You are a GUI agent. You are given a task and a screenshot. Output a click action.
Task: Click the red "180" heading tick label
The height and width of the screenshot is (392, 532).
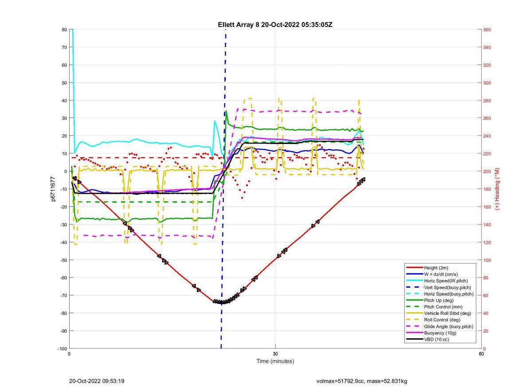pos(487,189)
